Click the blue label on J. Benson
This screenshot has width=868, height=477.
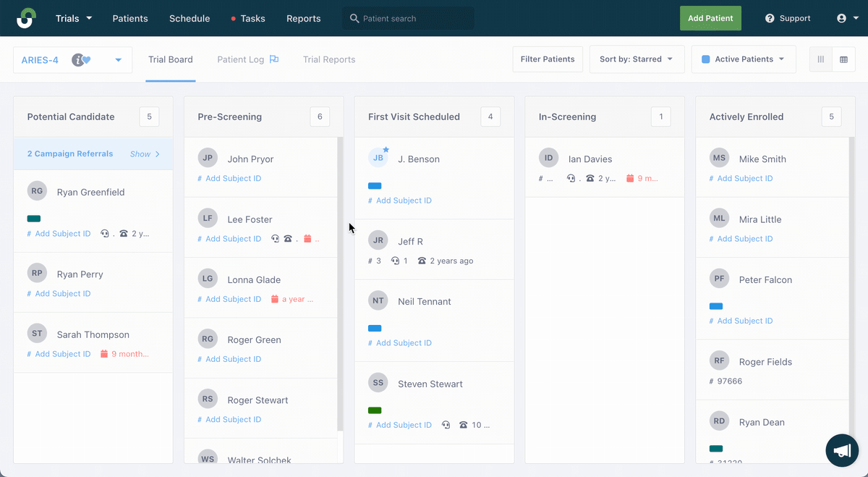(375, 186)
